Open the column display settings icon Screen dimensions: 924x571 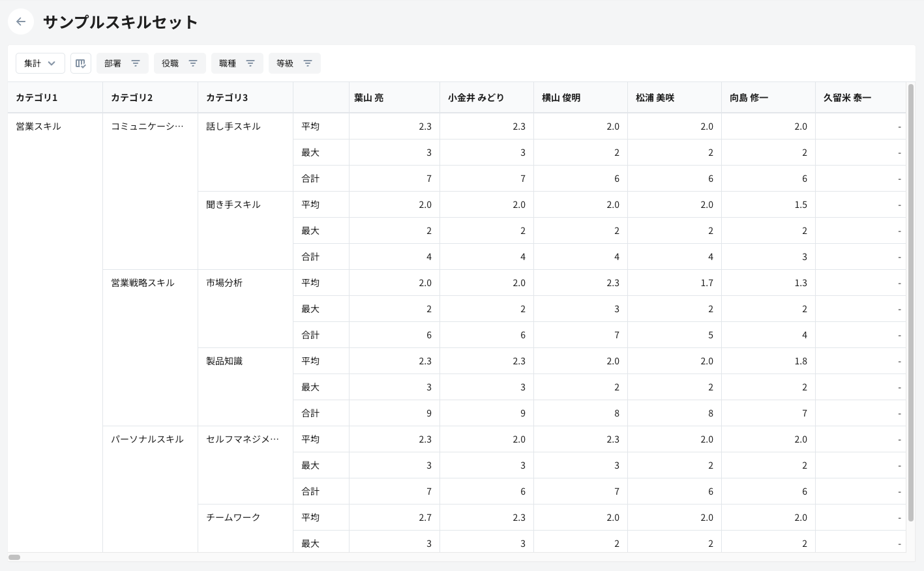pos(81,63)
